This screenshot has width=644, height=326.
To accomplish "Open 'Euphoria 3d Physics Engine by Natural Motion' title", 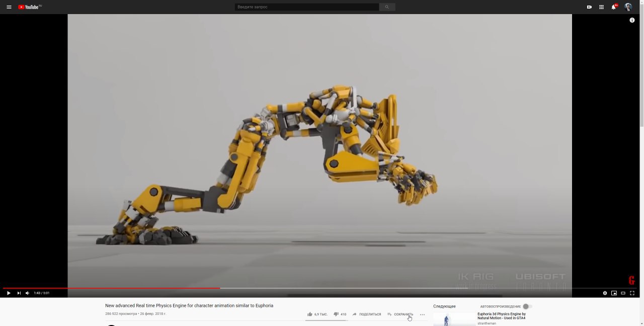I will (502, 316).
